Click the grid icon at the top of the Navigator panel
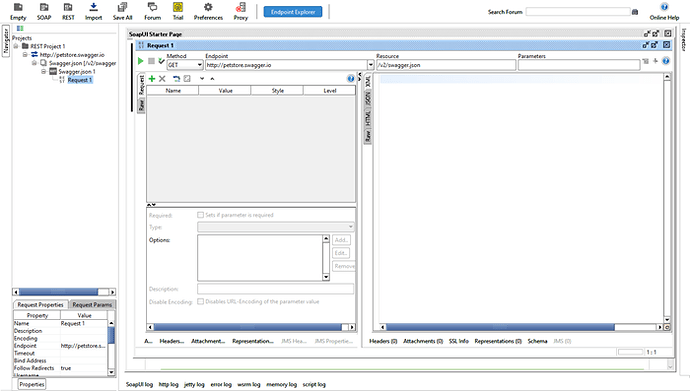The image size is (690, 391). point(20,29)
